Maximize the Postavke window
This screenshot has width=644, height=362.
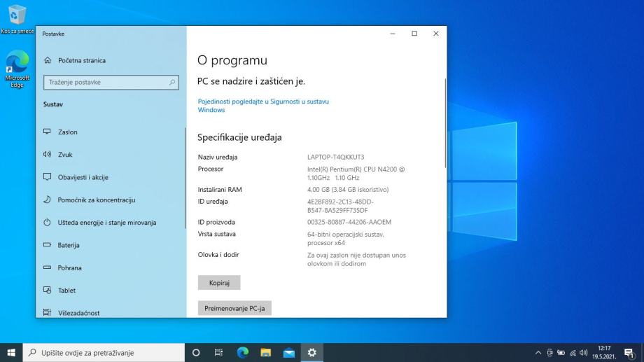coord(414,34)
